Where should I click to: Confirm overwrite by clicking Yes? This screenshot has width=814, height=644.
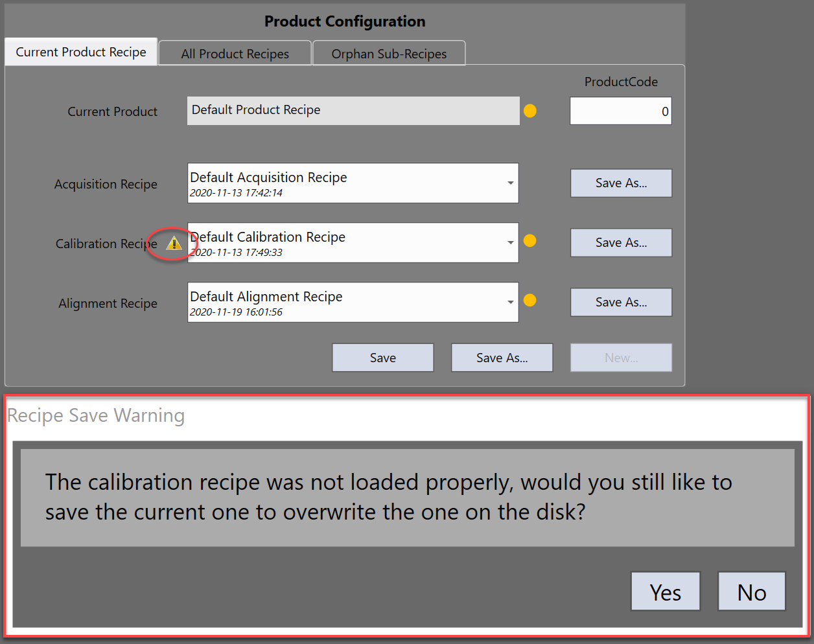tap(666, 592)
